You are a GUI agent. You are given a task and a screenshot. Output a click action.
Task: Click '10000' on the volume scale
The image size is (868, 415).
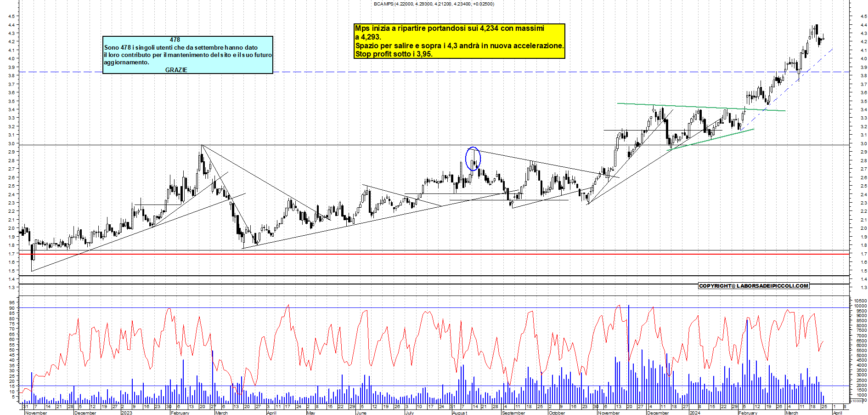pyautogui.click(x=861, y=306)
